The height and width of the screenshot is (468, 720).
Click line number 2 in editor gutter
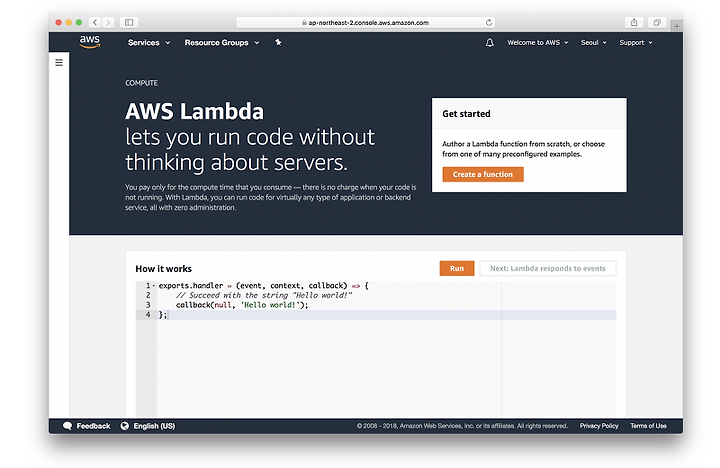[148, 295]
